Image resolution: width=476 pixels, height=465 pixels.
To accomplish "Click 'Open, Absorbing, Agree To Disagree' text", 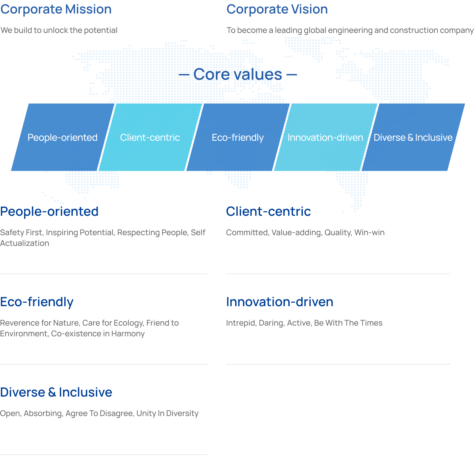I will click(99, 413).
